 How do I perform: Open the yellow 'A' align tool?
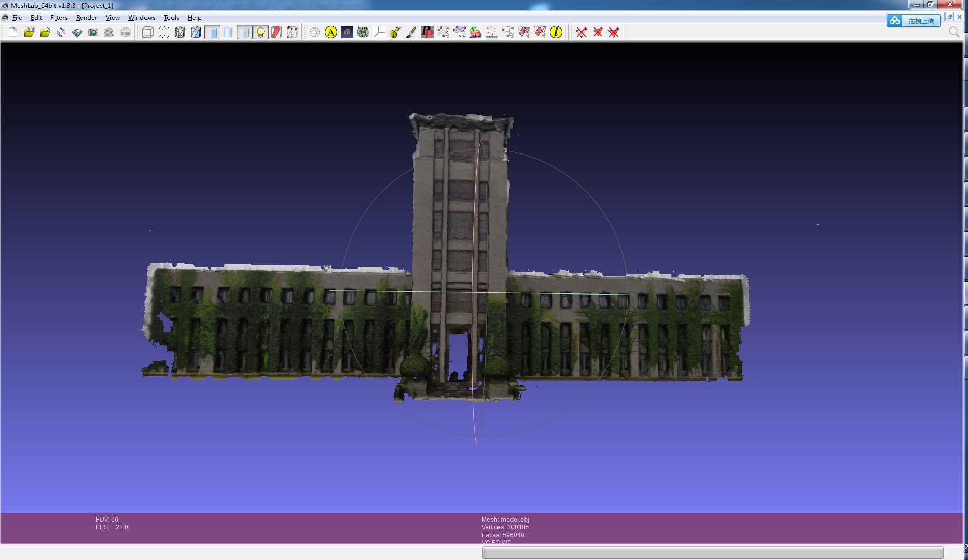[x=331, y=32]
